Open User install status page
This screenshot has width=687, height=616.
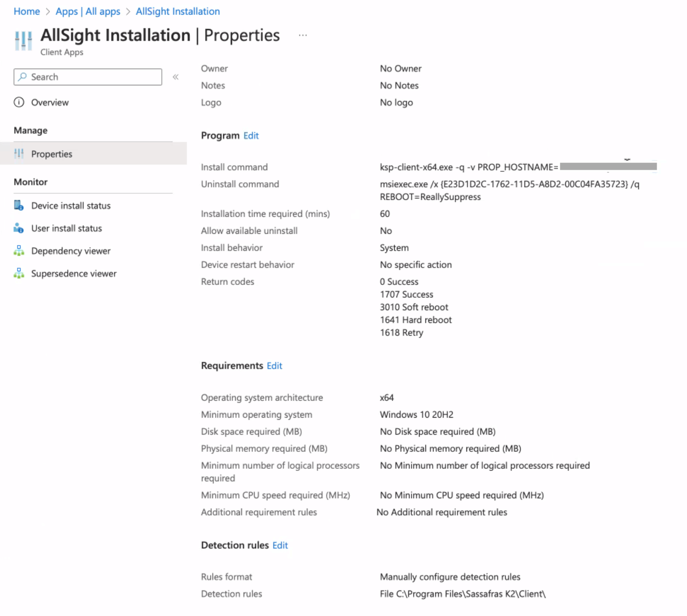click(x=67, y=228)
